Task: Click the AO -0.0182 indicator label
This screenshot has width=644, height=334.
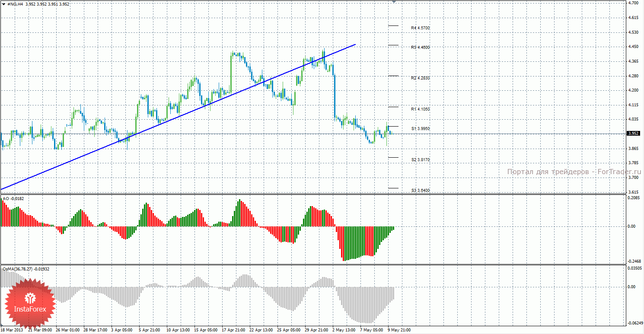Action: tap(13, 199)
